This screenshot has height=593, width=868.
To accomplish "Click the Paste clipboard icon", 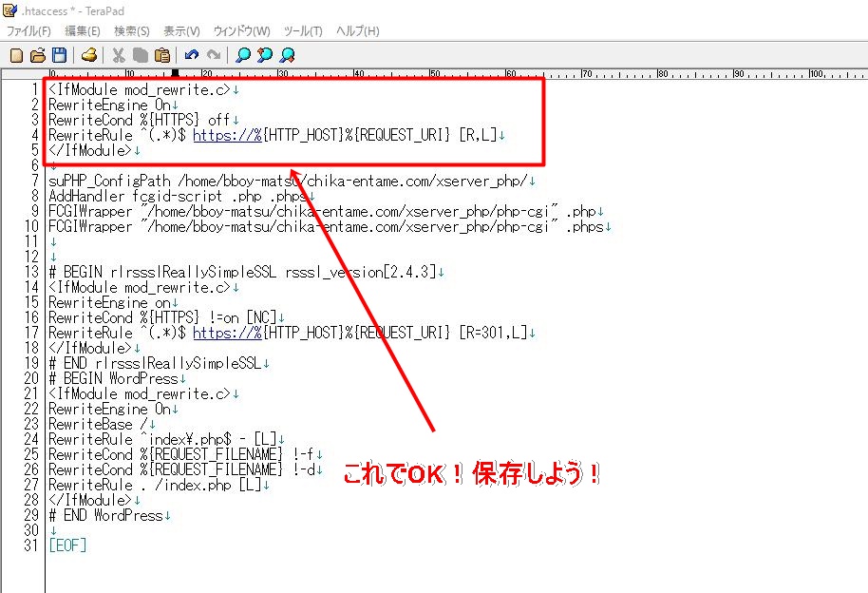I will pos(162,55).
